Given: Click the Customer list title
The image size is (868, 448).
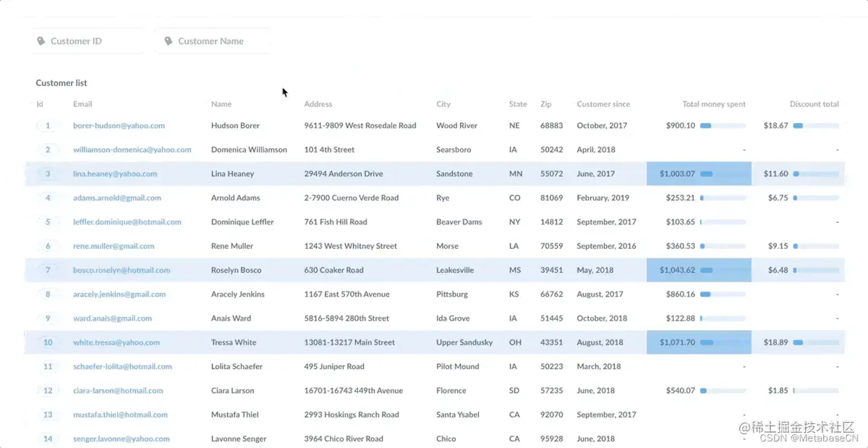Looking at the screenshot, I should tap(61, 83).
